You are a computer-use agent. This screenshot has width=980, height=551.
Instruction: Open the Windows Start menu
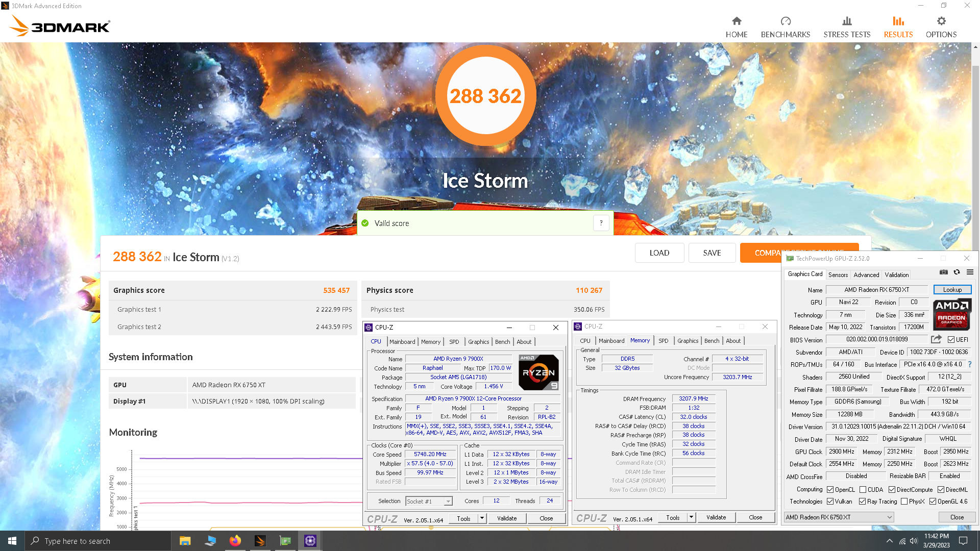[x=12, y=541]
